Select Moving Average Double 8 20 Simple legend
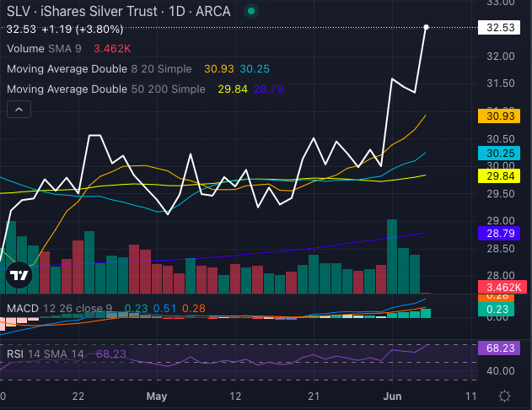 click(99, 69)
